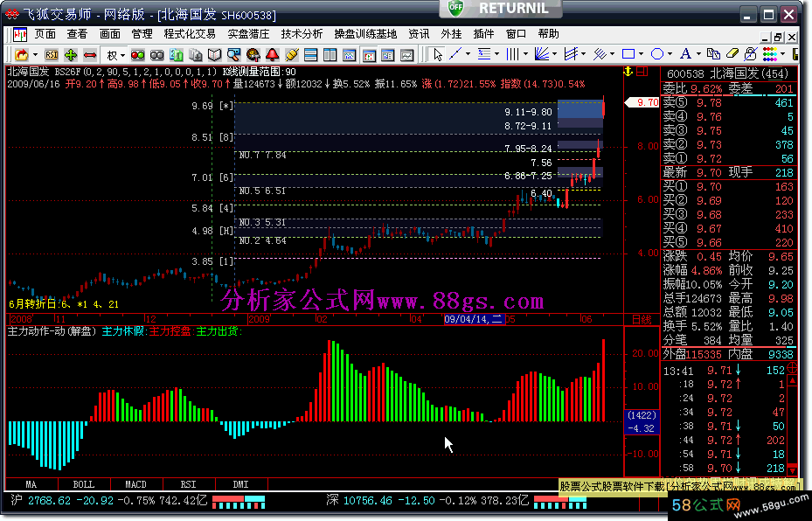
Task: Expand the open-folder dropdown arrow
Action: click(35, 54)
